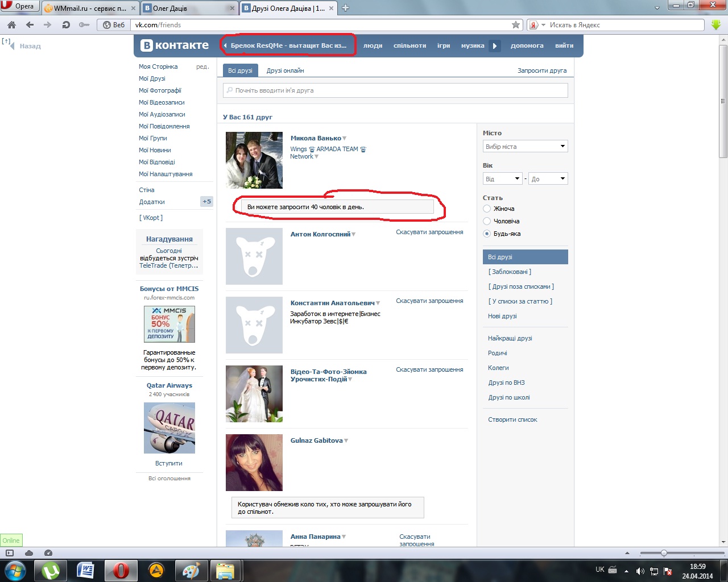Open the Windows Start menu

(15, 570)
